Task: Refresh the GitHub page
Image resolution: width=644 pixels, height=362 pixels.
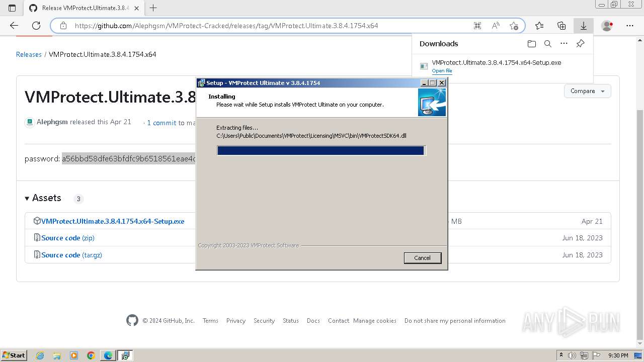Action: point(36,26)
